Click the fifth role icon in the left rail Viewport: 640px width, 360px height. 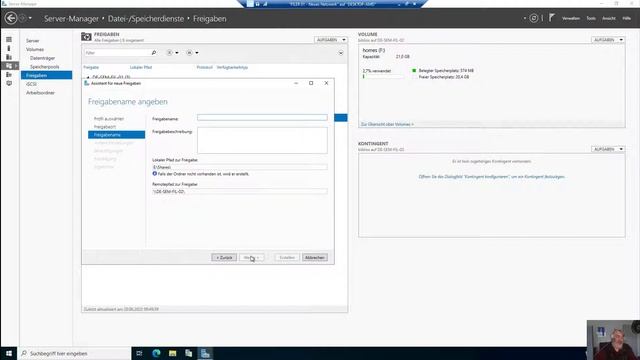tap(9, 74)
